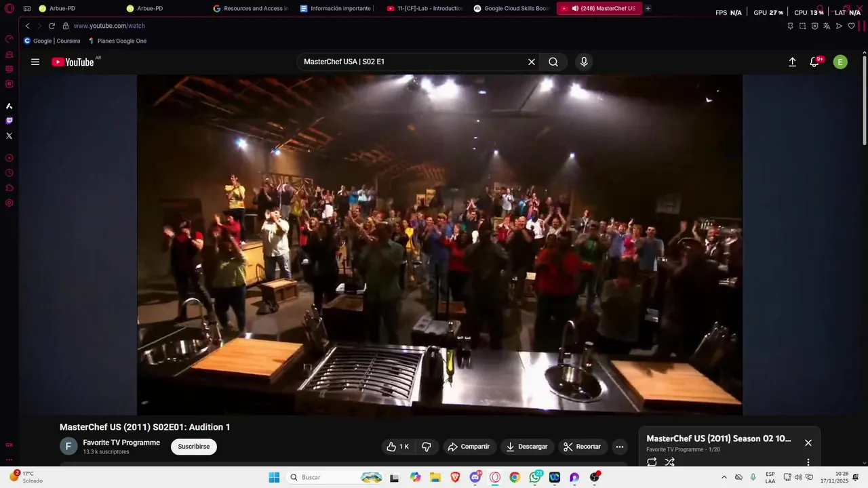Switch to 11-[CF]-Lab Introduction tab
The height and width of the screenshot is (488, 868).
425,9
